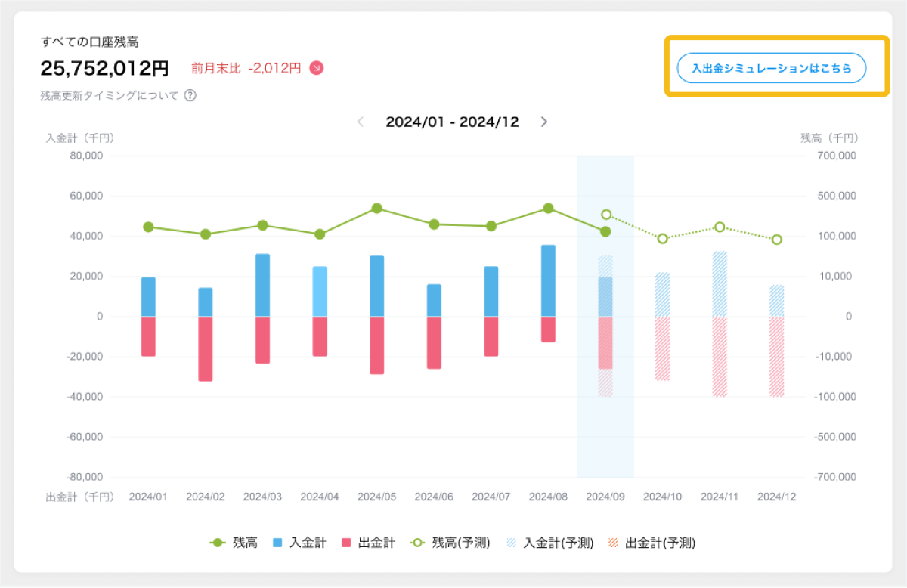
Task: Click the 2024/02 red withdrawal bar
Action: tap(206, 348)
